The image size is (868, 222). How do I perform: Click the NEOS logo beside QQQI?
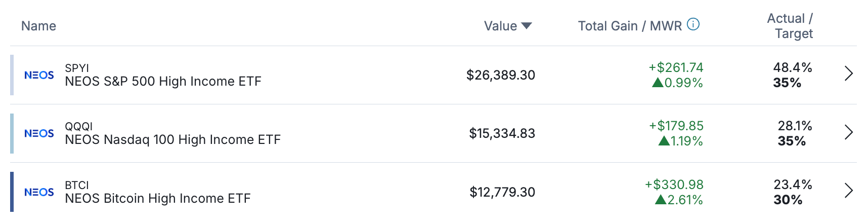39,133
